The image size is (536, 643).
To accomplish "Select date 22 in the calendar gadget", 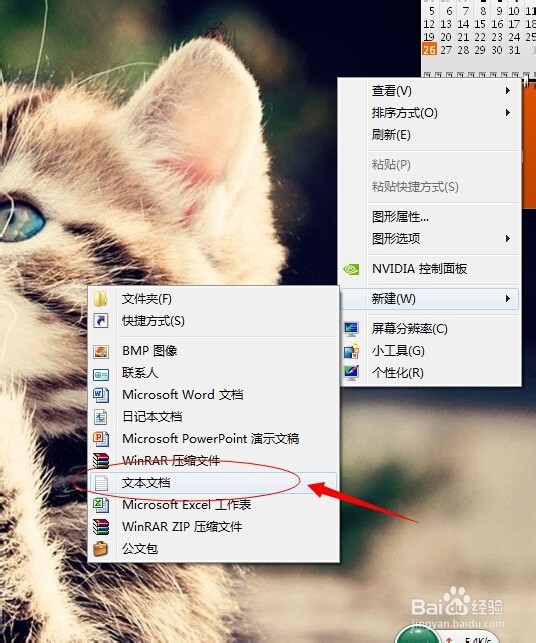I will (480, 37).
